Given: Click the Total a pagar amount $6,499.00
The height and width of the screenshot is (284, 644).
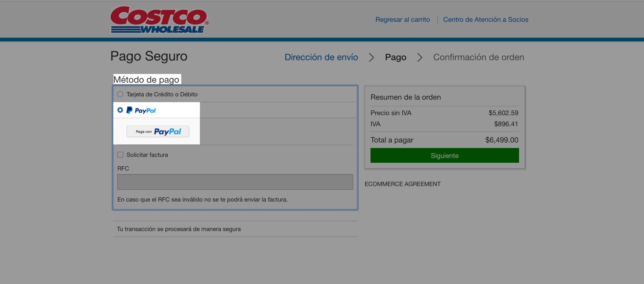Looking at the screenshot, I should tap(502, 140).
